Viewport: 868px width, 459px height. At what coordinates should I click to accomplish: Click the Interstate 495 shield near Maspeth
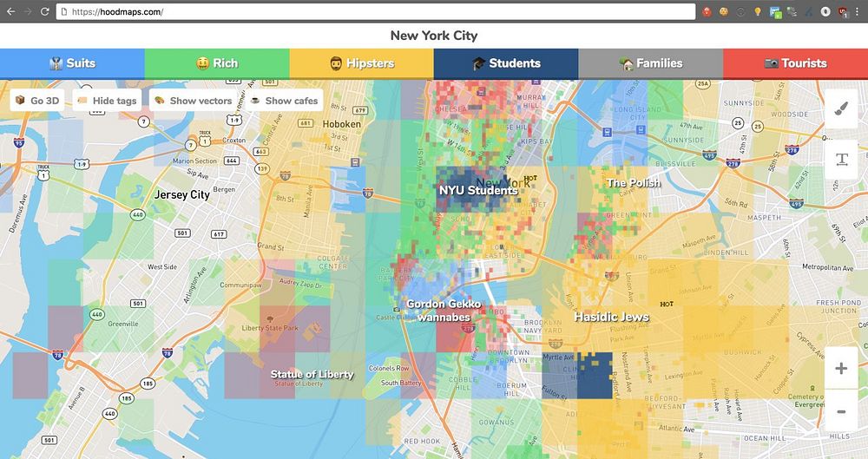(796, 204)
